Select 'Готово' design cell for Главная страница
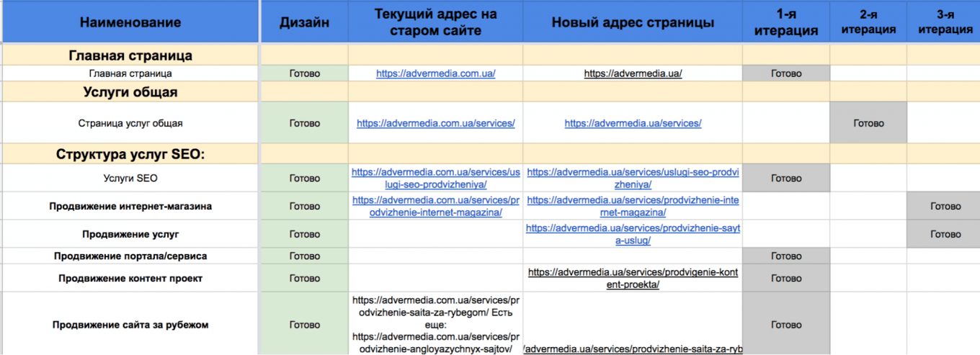Screen dimensions: 980x355 [304, 73]
